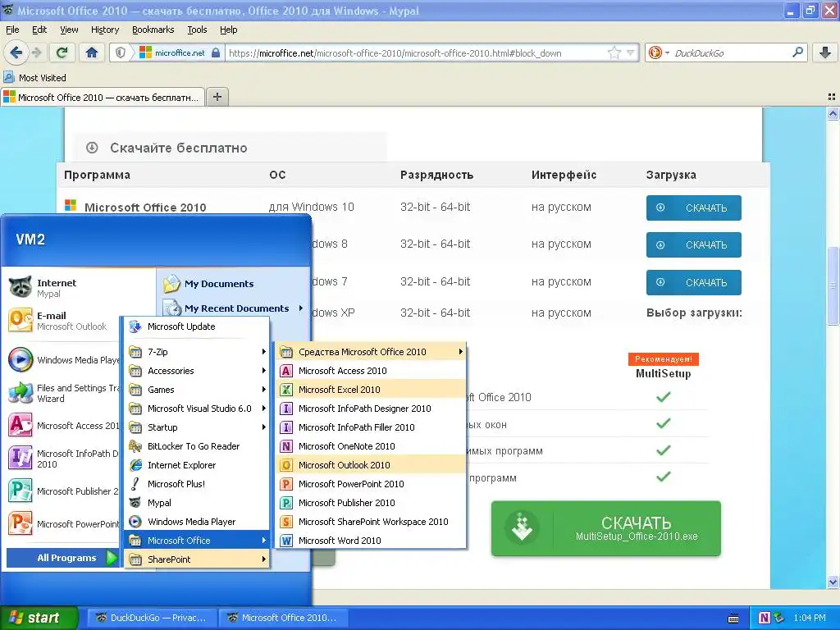Reload the current page

coord(62,52)
